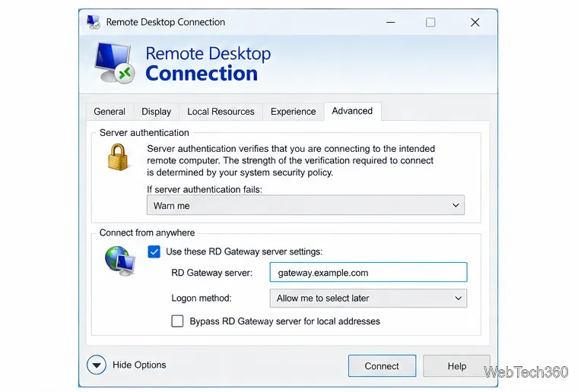Close the Remote Desktop Connection window

475,22
